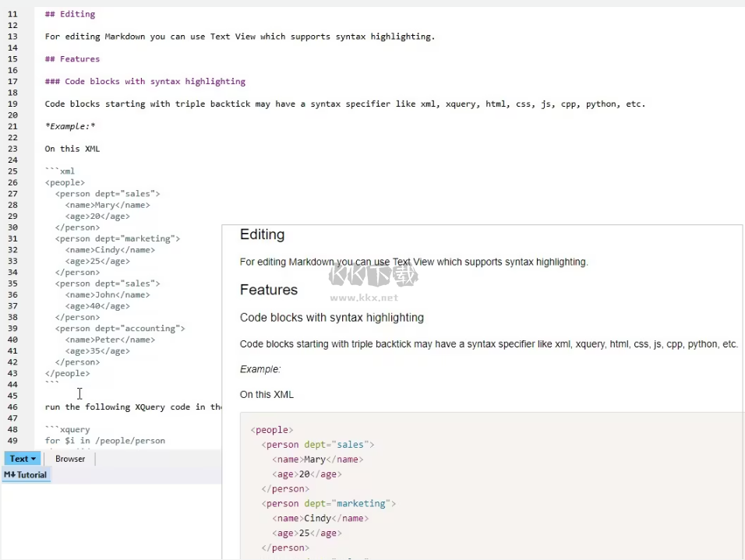Click 'On this XML' on editor line 23
This screenshot has width=745, height=560.
point(72,149)
